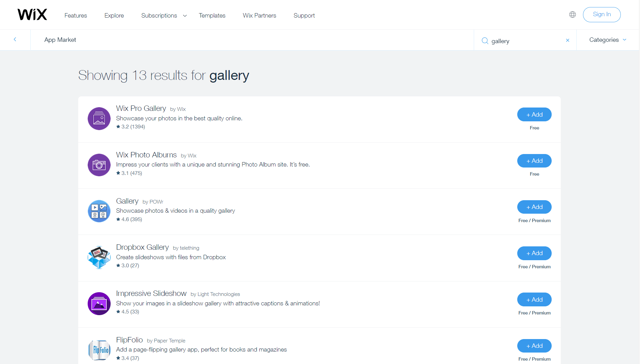The width and height of the screenshot is (640, 364).
Task: Click 'by POWr' author text
Action: click(x=153, y=202)
